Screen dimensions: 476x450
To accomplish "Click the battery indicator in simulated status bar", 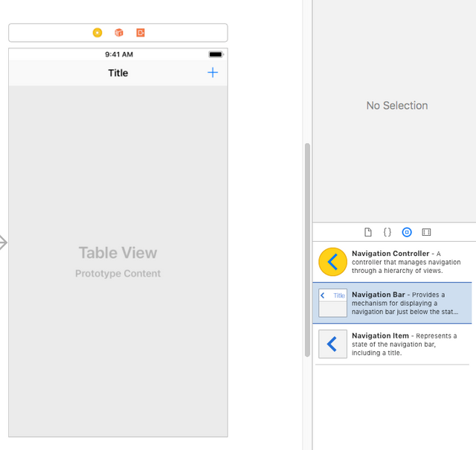I will pos(216,54).
